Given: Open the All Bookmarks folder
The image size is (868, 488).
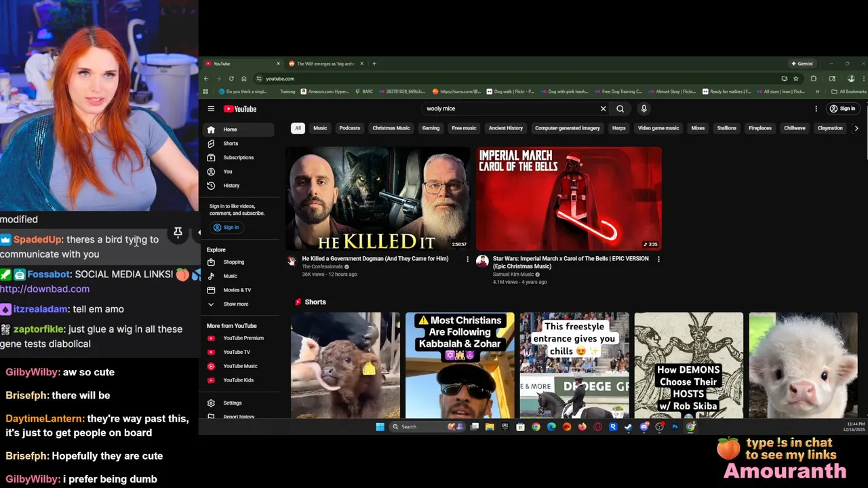Looking at the screenshot, I should (849, 91).
